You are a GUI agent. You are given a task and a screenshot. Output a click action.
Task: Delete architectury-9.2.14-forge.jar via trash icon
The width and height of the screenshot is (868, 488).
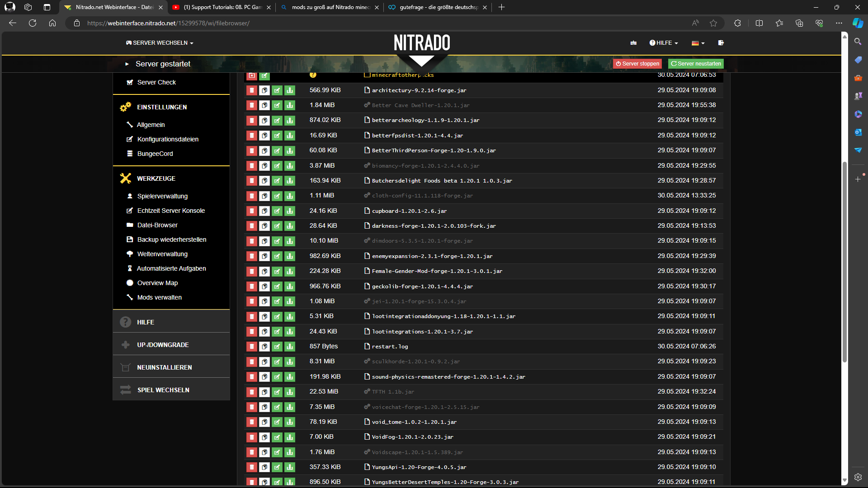[252, 90]
